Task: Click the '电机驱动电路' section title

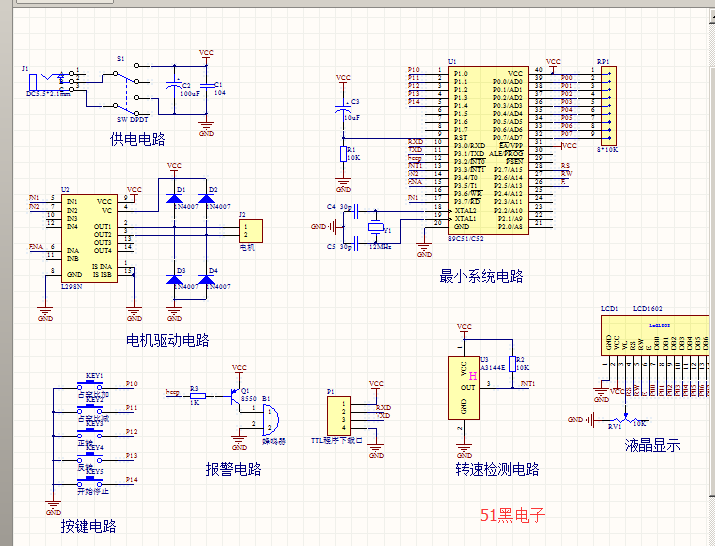Action: (168, 340)
